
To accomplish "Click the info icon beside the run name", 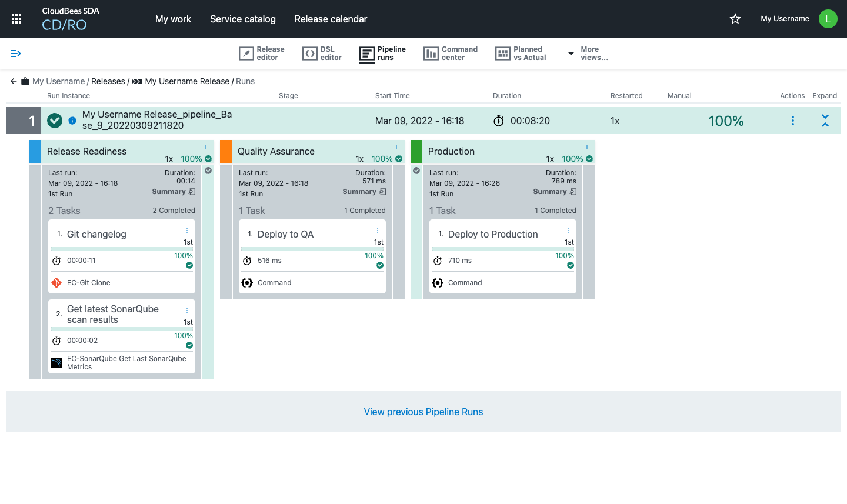I will (72, 121).
